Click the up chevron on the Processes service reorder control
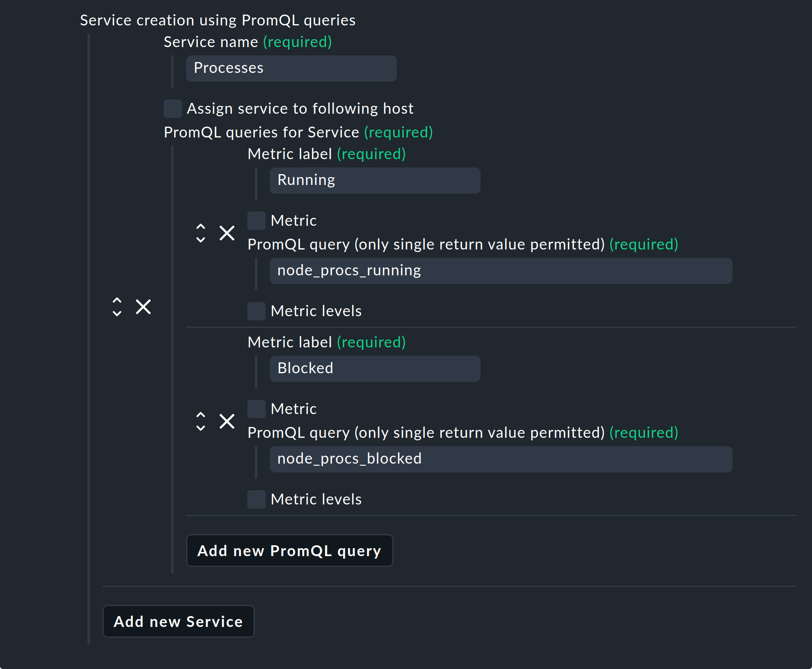This screenshot has width=812, height=669. pos(117,301)
